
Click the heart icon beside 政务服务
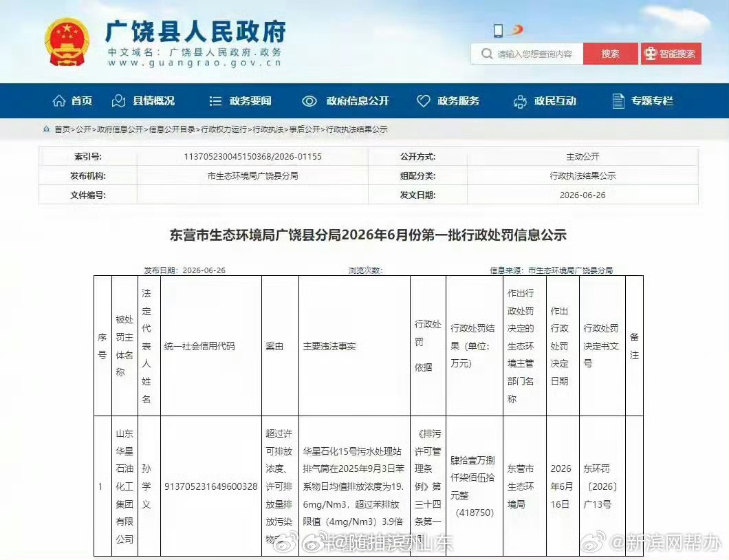pos(423,101)
